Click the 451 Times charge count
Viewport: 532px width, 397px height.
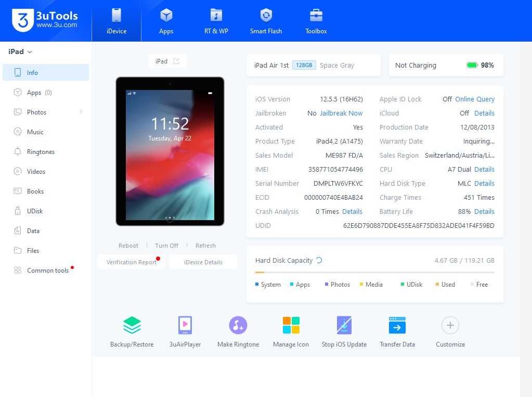click(x=479, y=197)
